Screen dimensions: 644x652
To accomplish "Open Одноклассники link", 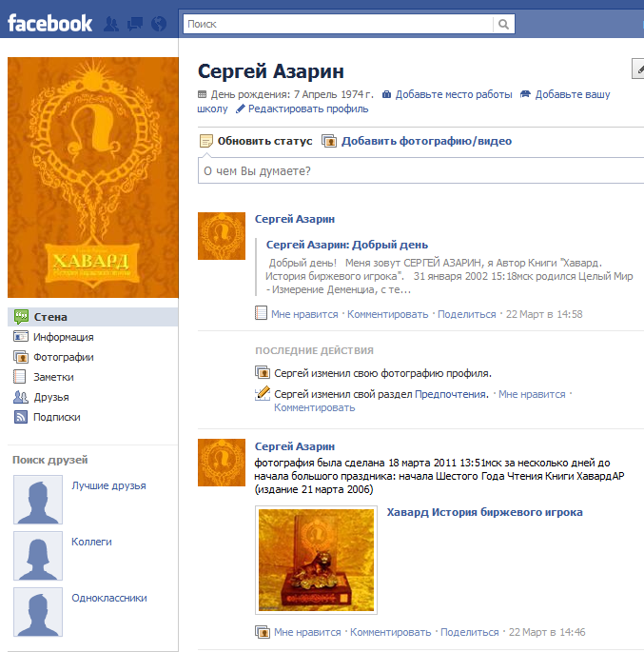I will [108, 598].
